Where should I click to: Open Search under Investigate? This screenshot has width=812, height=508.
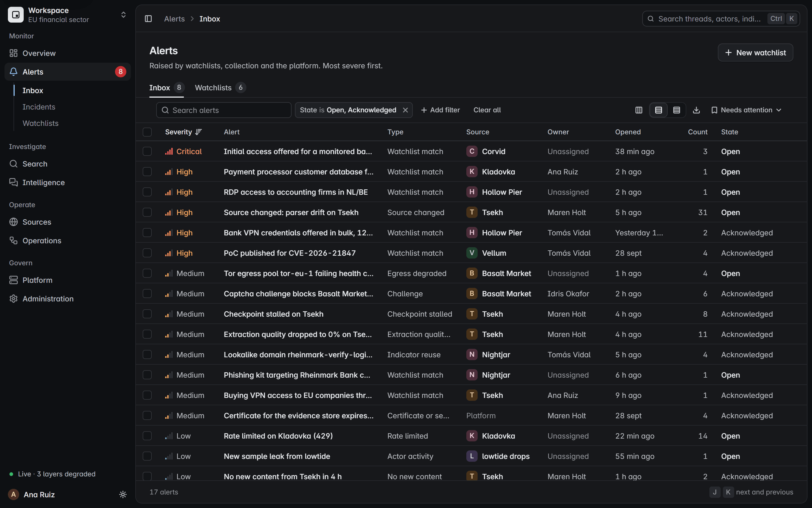pyautogui.click(x=67, y=164)
